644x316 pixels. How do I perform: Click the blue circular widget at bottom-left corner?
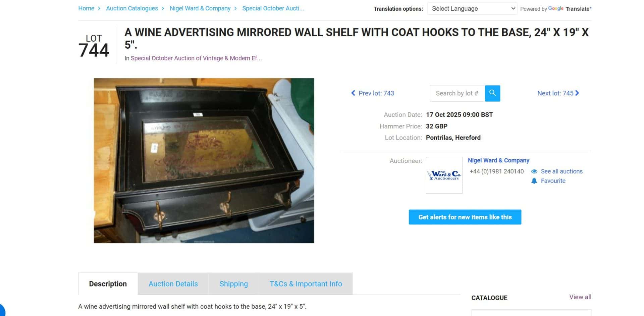[2, 310]
